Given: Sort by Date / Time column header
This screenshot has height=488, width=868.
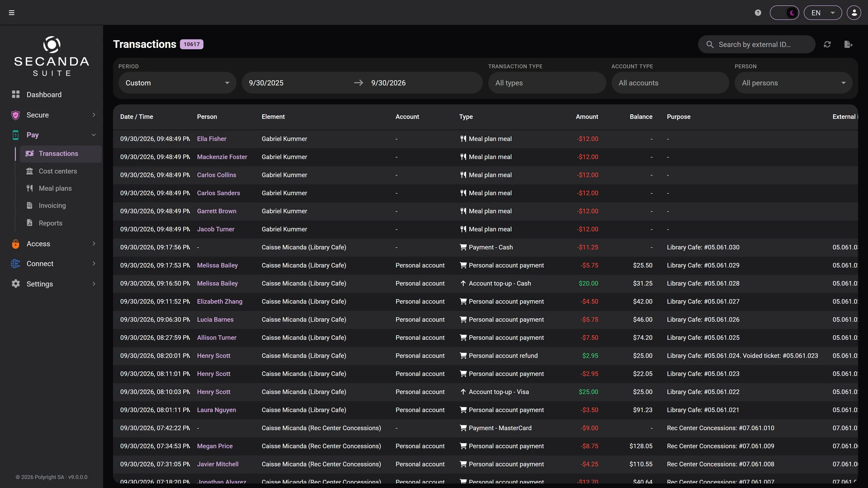Looking at the screenshot, I should (x=137, y=117).
